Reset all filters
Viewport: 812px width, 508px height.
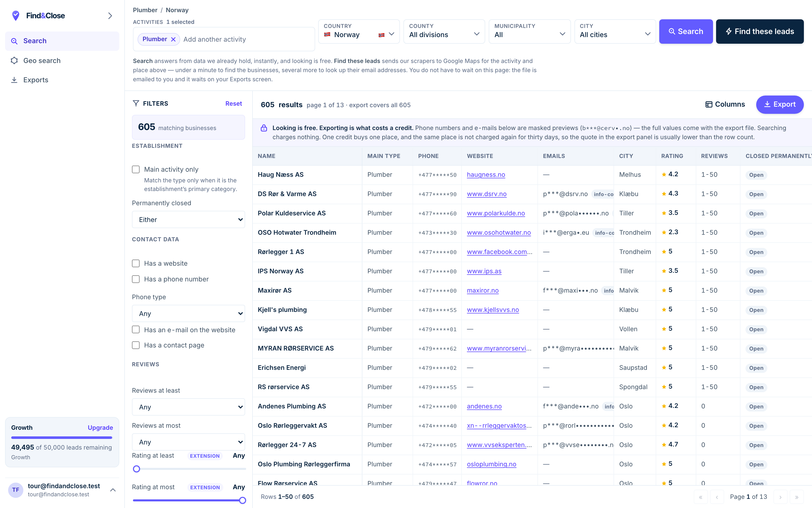click(233, 103)
